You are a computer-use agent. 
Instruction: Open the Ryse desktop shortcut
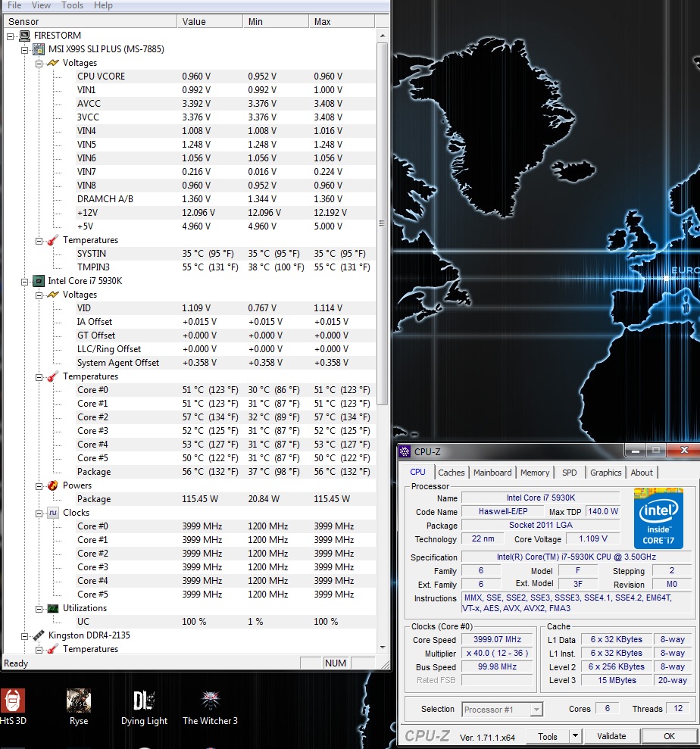tap(79, 707)
